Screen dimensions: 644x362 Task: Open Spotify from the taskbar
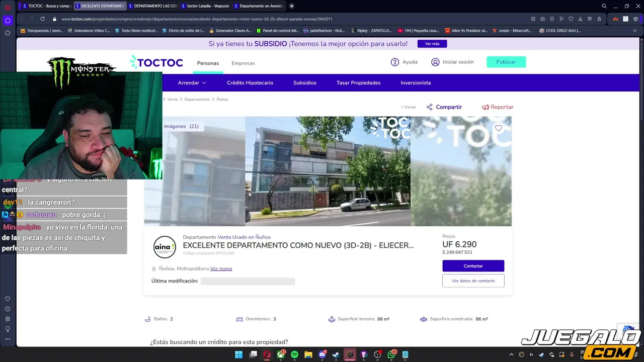(x=294, y=354)
